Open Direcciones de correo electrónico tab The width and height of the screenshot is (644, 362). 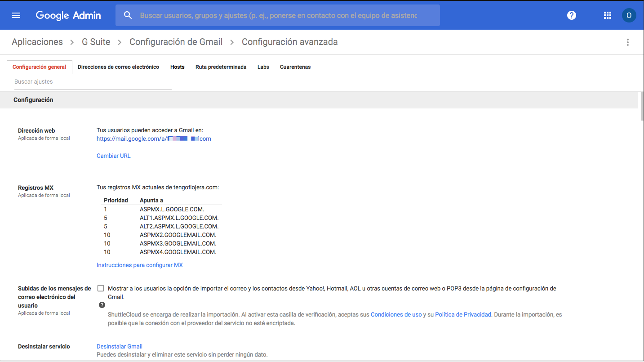118,67
